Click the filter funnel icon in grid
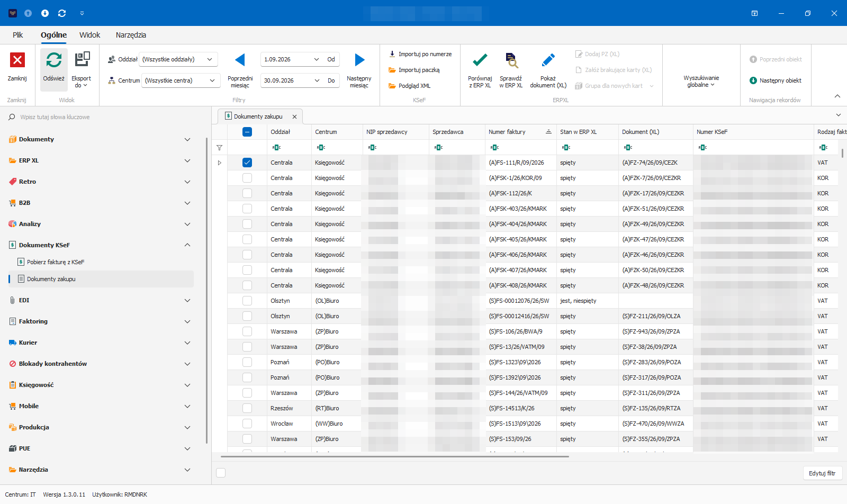 click(x=220, y=148)
